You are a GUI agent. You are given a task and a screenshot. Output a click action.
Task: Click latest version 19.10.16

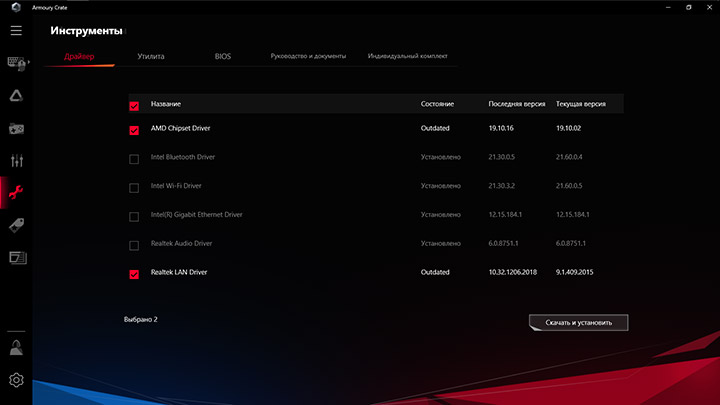(501, 128)
